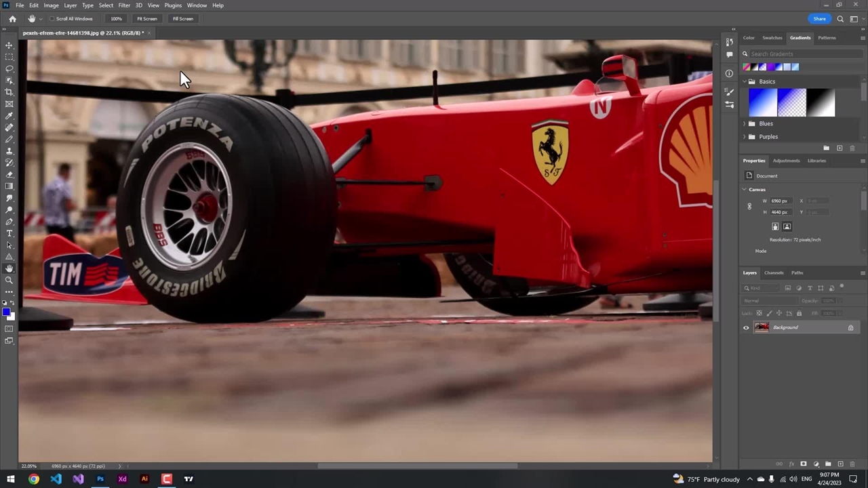Select the Gradient tool

point(9,186)
